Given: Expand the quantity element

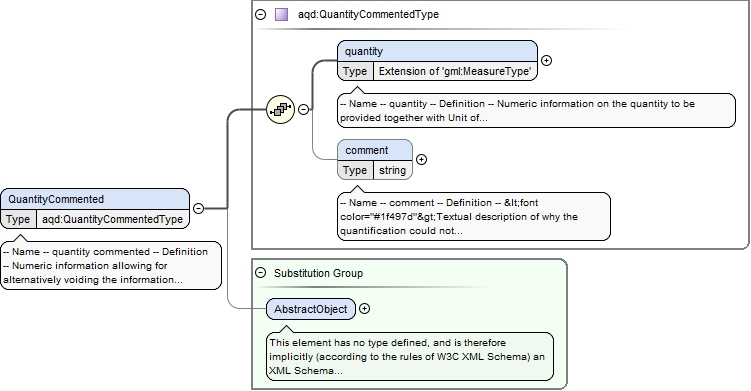Looking at the screenshot, I should point(546,60).
